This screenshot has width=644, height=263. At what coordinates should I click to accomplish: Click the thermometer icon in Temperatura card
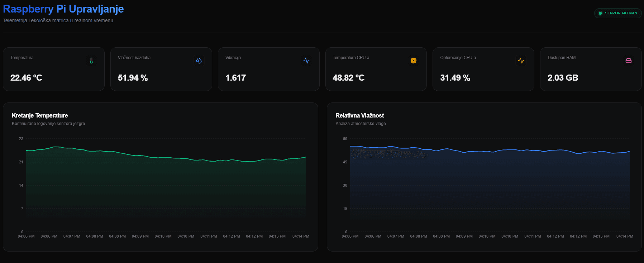tap(91, 61)
